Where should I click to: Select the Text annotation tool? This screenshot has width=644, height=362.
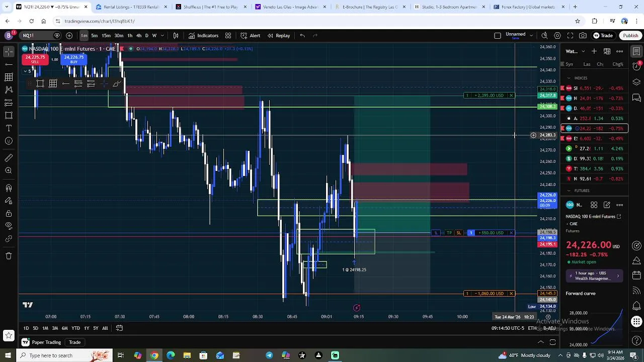click(x=9, y=128)
